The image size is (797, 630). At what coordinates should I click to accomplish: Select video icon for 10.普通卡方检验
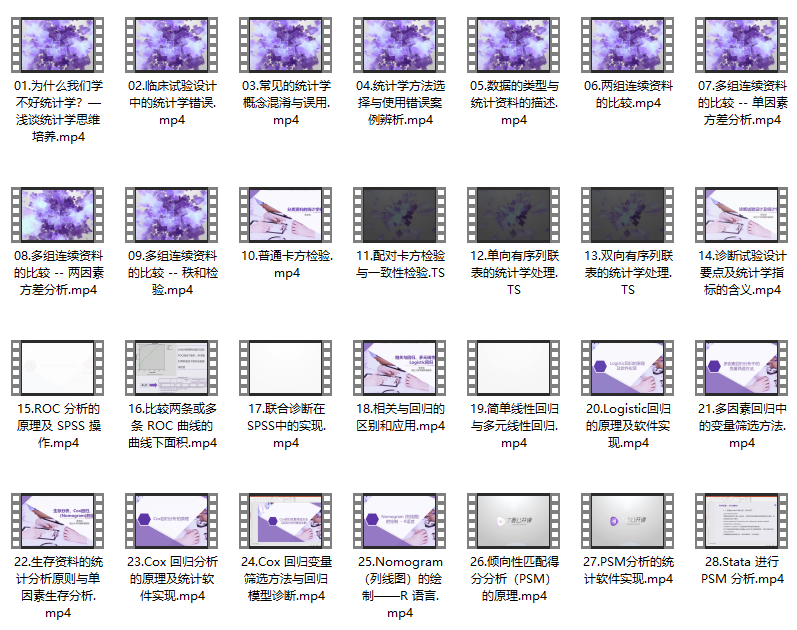tap(286, 215)
